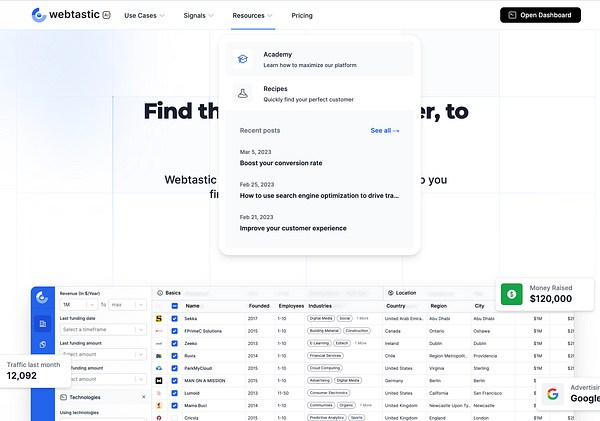Collapse the Resources menu
Image resolution: width=600 pixels, height=421 pixels.
[x=253, y=16]
